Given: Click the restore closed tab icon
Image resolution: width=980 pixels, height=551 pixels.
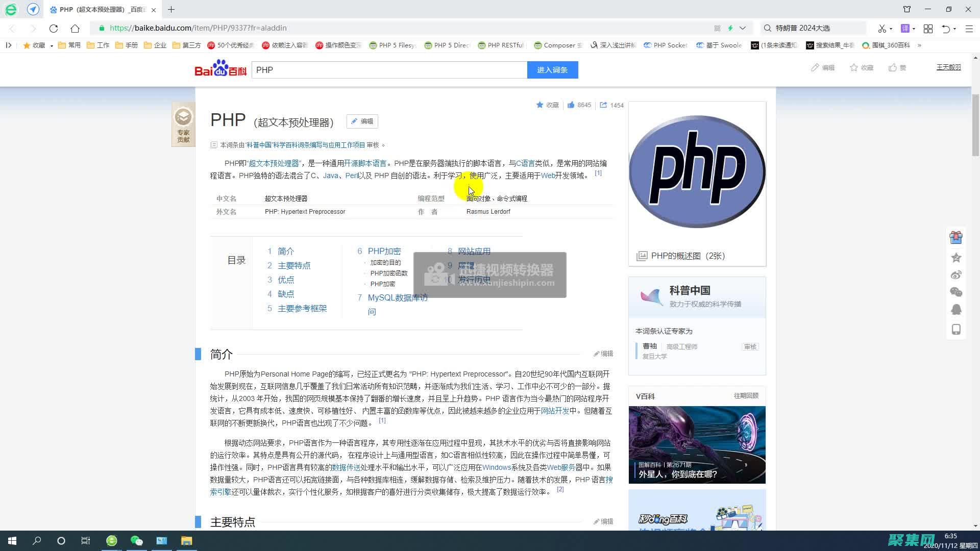Looking at the screenshot, I should point(947,28).
